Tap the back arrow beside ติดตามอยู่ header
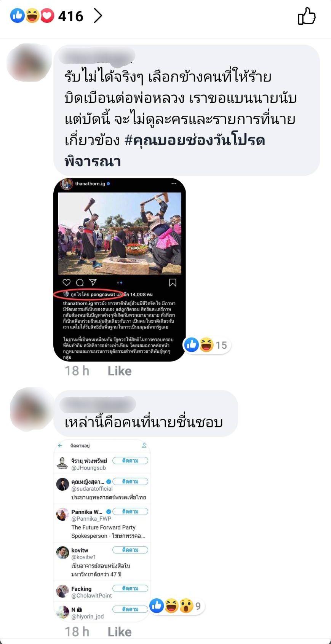Screen dimensions: 331x644 [60, 445]
